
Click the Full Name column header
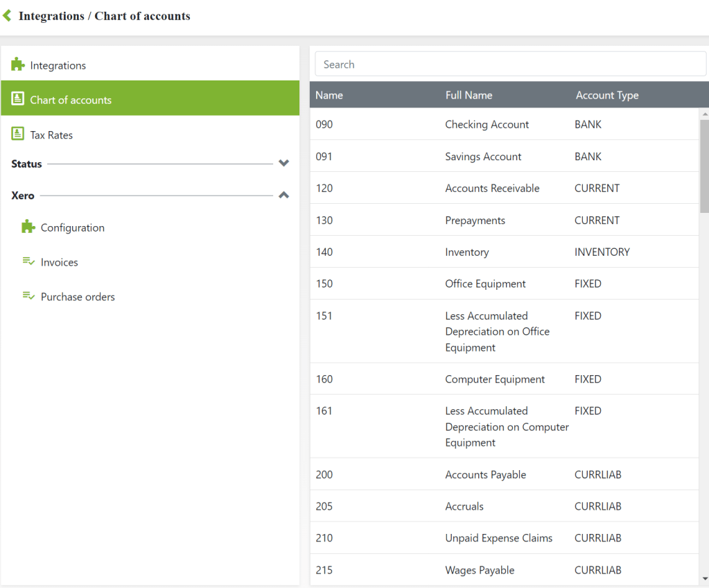pyautogui.click(x=469, y=95)
